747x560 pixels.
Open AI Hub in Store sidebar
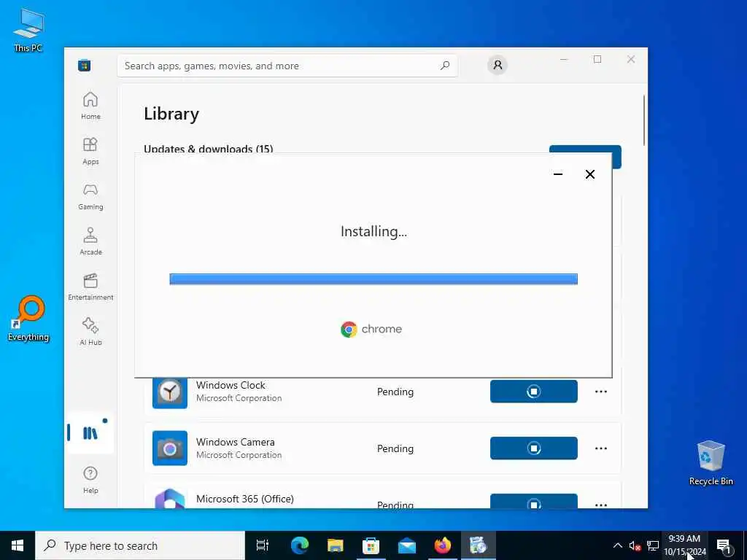click(x=90, y=332)
